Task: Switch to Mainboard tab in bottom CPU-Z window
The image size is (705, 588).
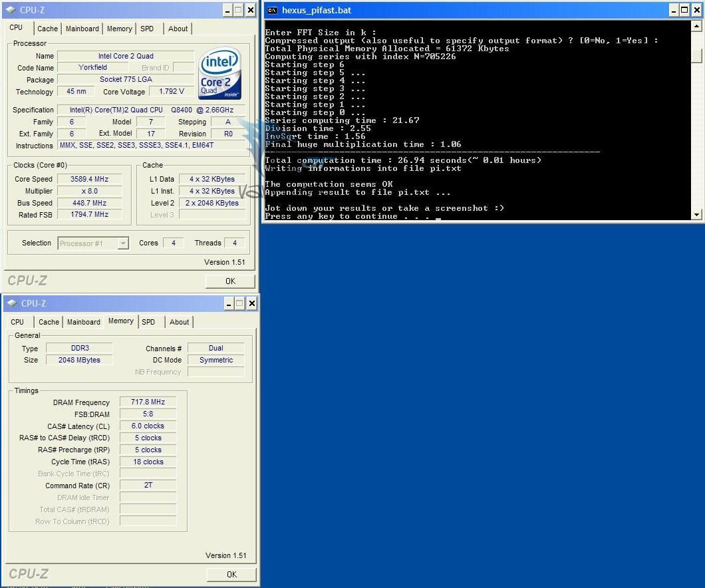Action: tap(84, 322)
